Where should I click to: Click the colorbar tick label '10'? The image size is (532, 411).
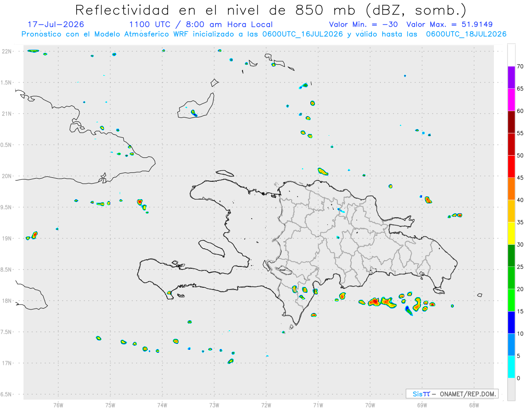(x=520, y=334)
